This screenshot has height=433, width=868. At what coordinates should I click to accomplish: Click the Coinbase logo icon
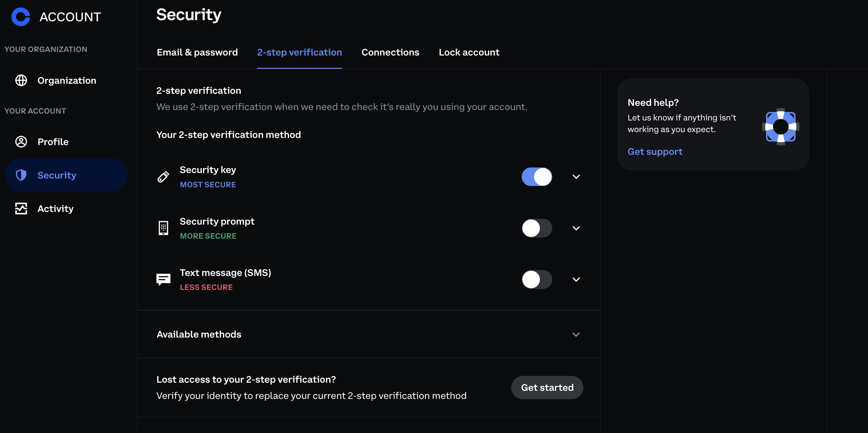coord(21,17)
